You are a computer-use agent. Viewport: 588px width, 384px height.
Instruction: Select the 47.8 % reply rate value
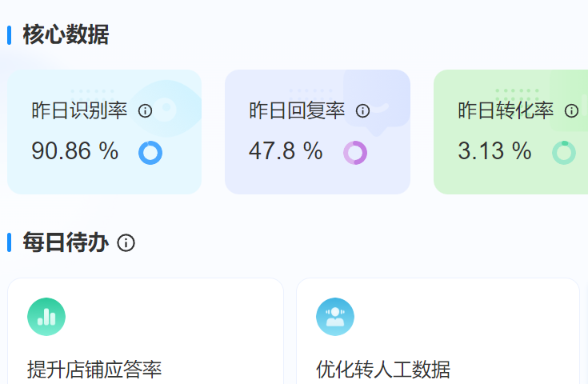[286, 151]
